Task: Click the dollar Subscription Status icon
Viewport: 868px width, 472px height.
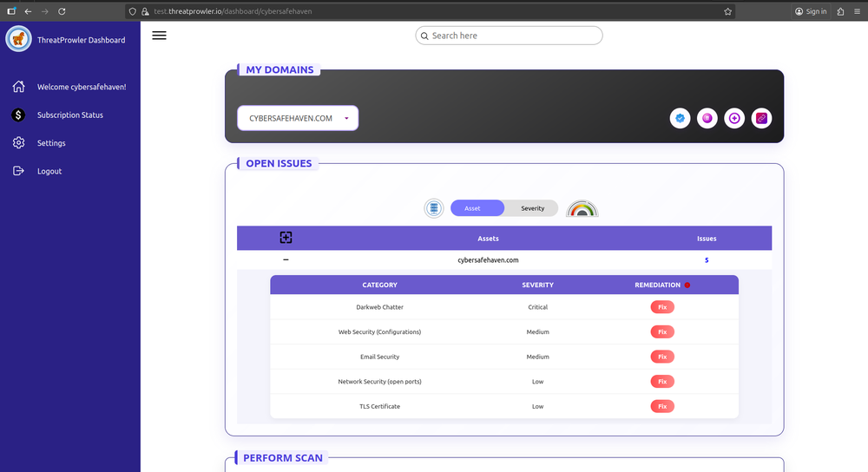Action: tap(18, 115)
